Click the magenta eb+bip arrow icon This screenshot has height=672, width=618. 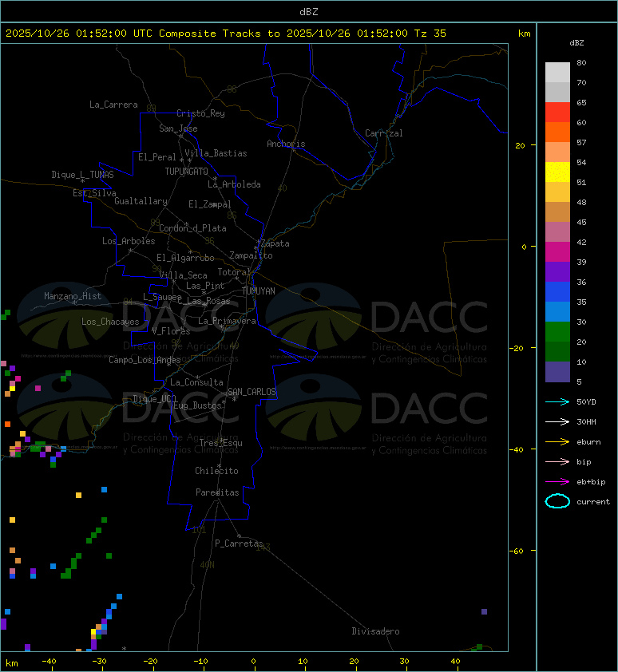coord(557,482)
